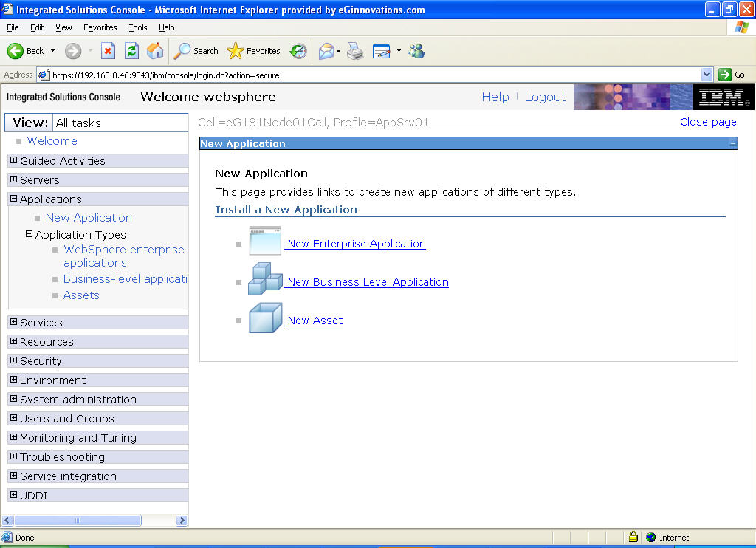Expand the Security section
Viewport: 756px width, 548px height.
[x=14, y=360]
